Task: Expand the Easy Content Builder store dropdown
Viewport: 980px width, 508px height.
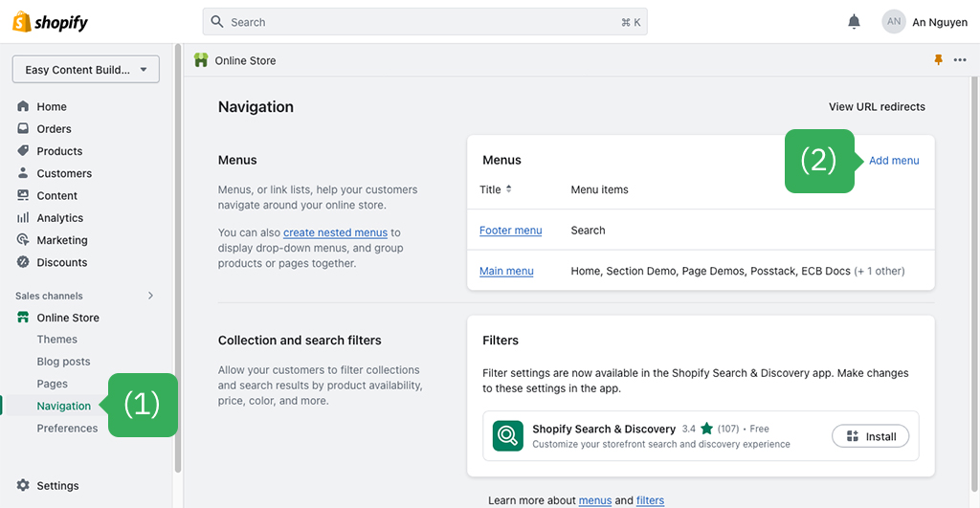Action: [85, 69]
